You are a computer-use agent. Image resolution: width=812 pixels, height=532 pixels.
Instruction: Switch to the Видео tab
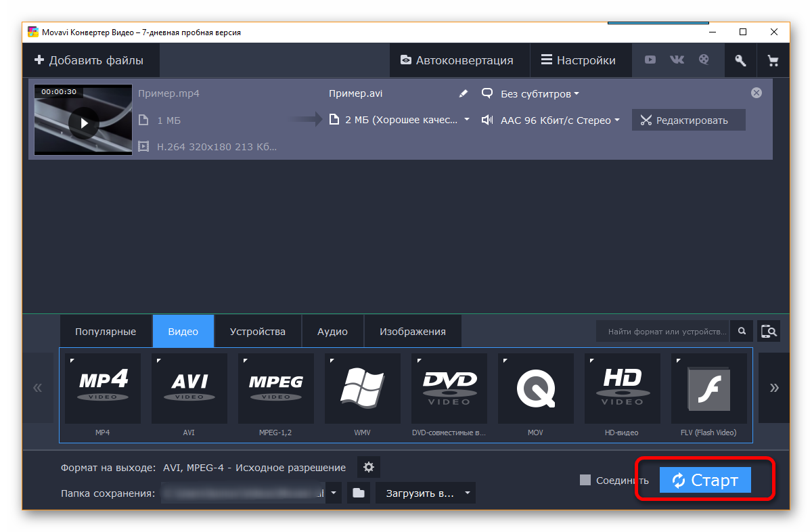183,332
